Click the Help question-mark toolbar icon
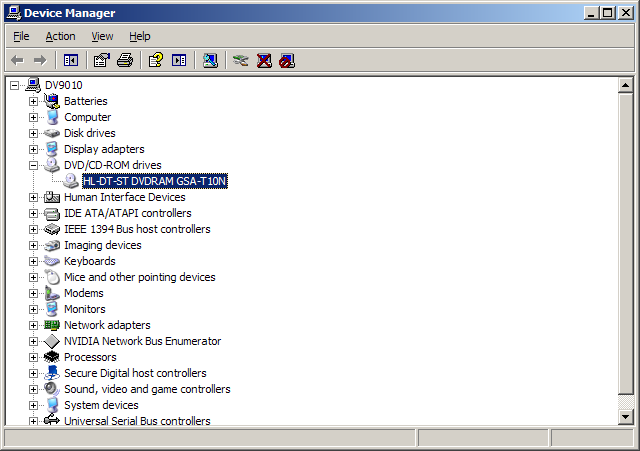 [156, 60]
